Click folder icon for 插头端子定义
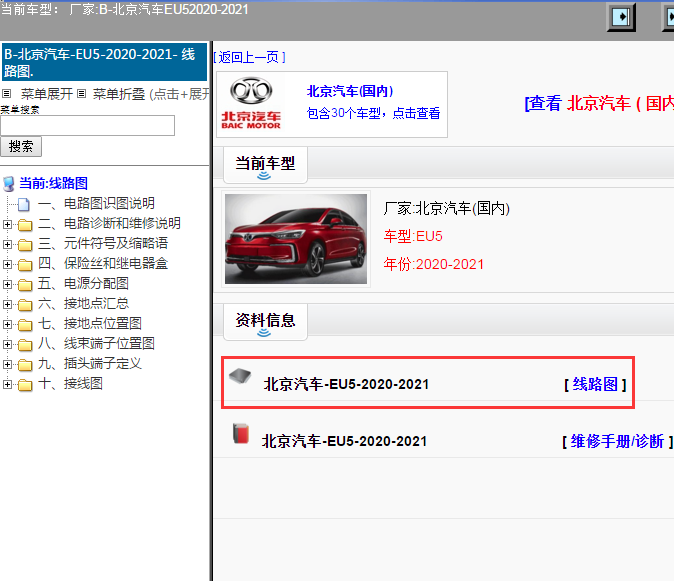Image resolution: width=674 pixels, height=581 pixels. tap(25, 365)
